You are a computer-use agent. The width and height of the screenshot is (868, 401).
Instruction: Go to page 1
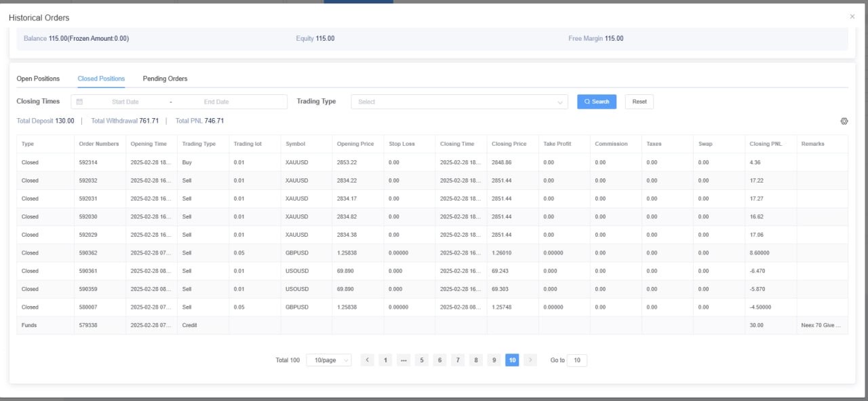tap(385, 360)
